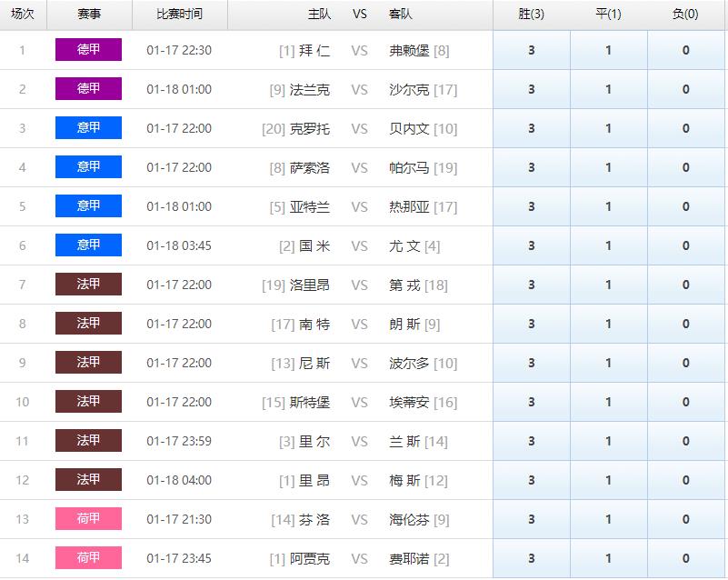Pick win 3 for 南特 vs 朗斯
This screenshot has width=728, height=580.
pos(532,324)
